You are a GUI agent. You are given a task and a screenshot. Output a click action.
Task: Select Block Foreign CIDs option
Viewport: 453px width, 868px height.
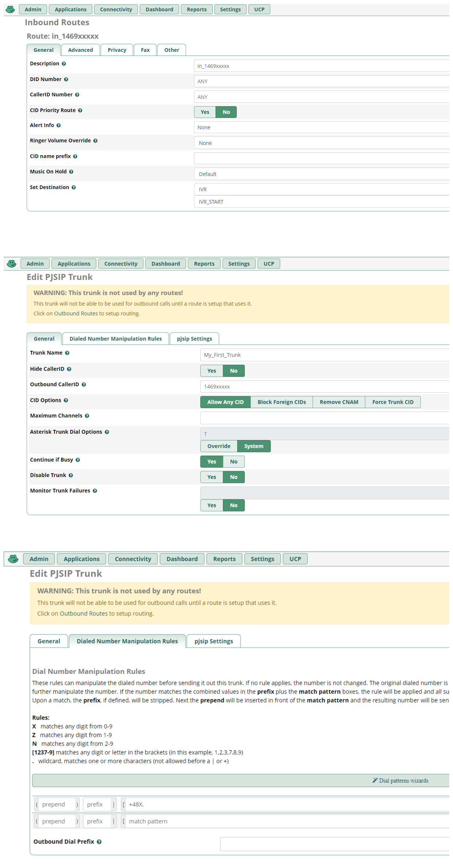tap(282, 402)
